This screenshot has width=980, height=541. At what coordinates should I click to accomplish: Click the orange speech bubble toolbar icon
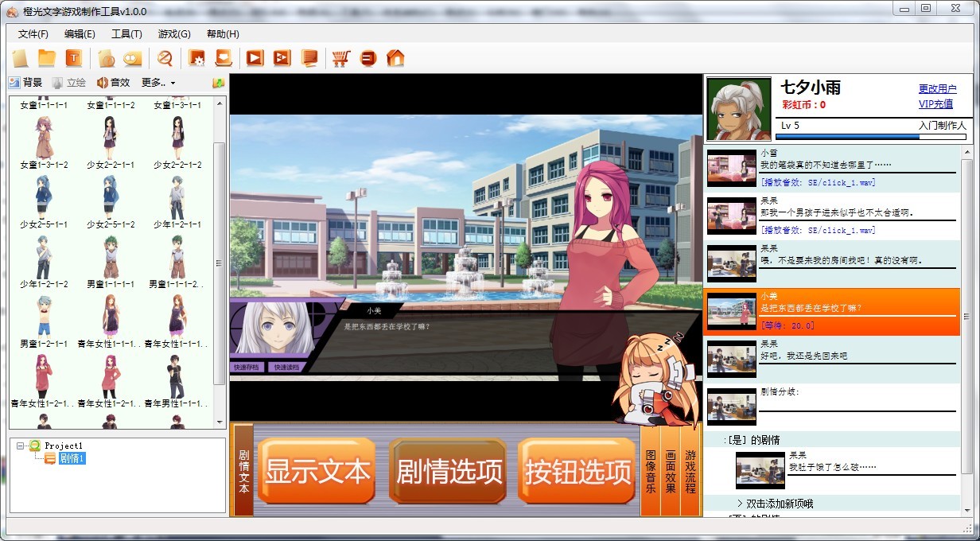(133, 58)
